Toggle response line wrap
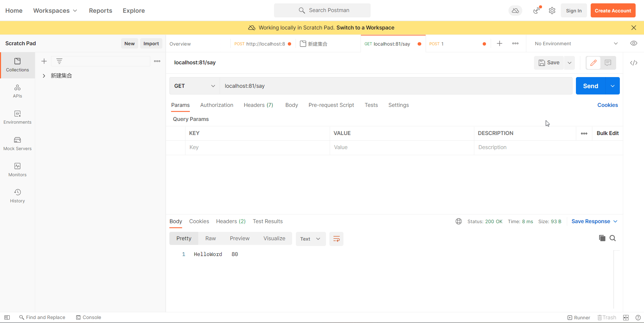644x323 pixels. click(x=336, y=239)
